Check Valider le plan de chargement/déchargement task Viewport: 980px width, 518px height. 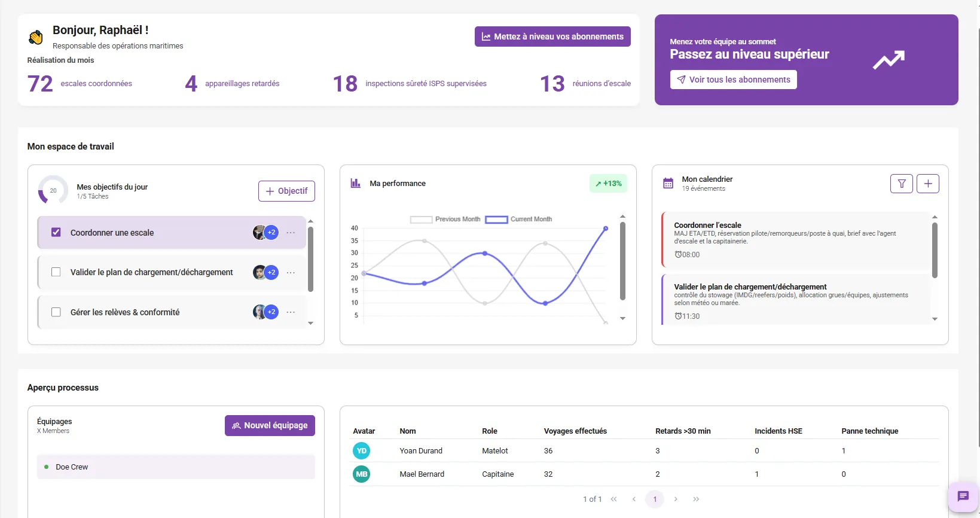pos(56,272)
